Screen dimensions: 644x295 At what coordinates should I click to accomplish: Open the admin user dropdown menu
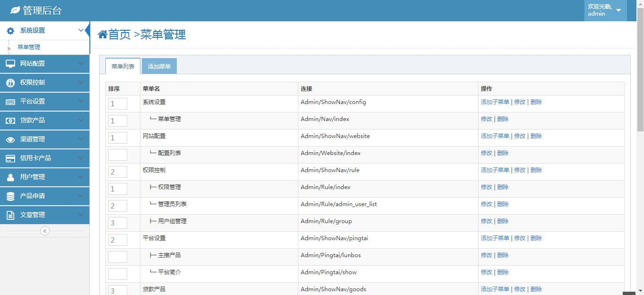click(x=618, y=10)
